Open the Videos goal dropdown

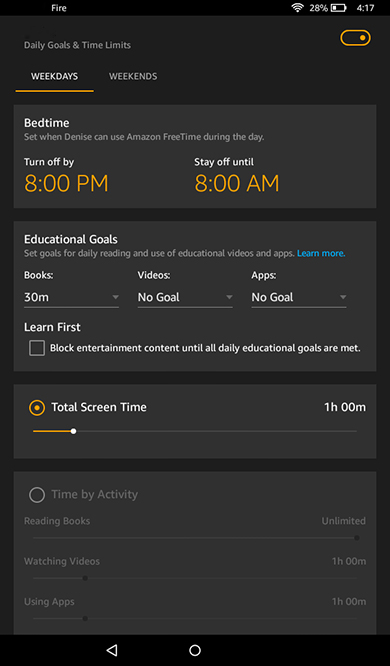pos(185,297)
